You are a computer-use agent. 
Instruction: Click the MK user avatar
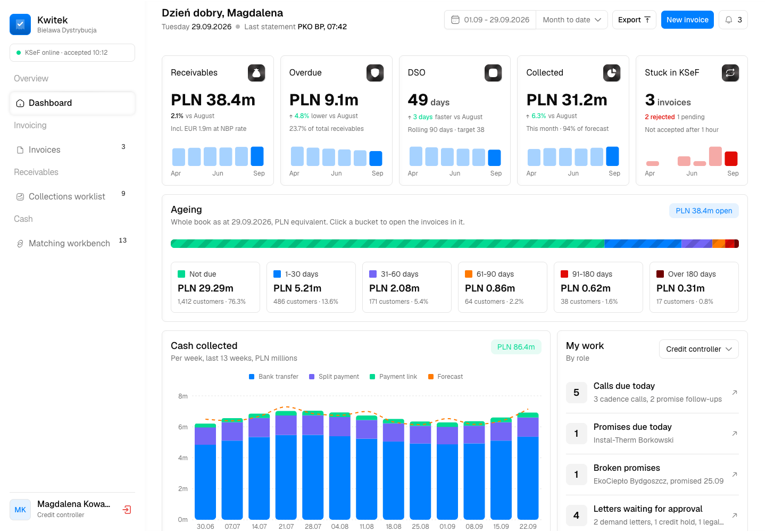[20, 510]
